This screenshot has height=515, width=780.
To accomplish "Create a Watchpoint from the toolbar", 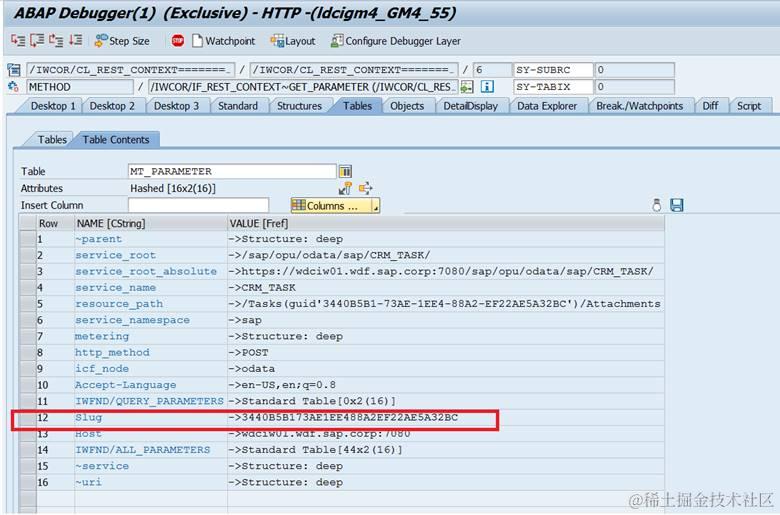I will click(224, 41).
